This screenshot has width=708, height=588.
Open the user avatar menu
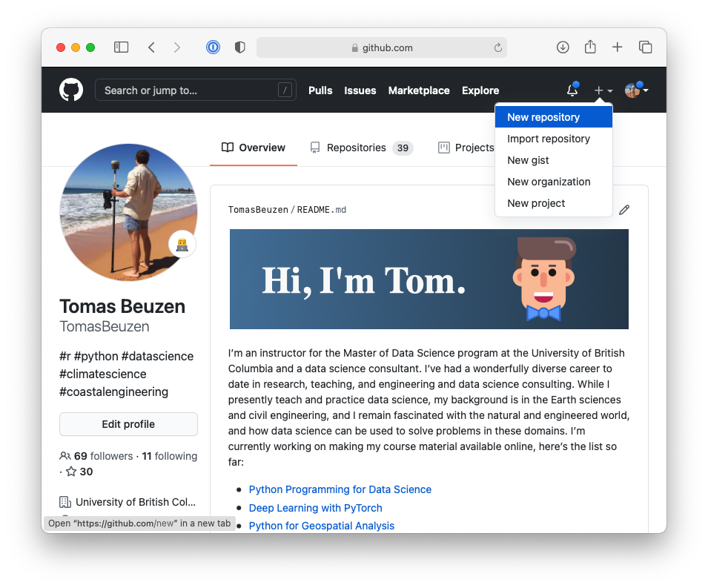(636, 90)
